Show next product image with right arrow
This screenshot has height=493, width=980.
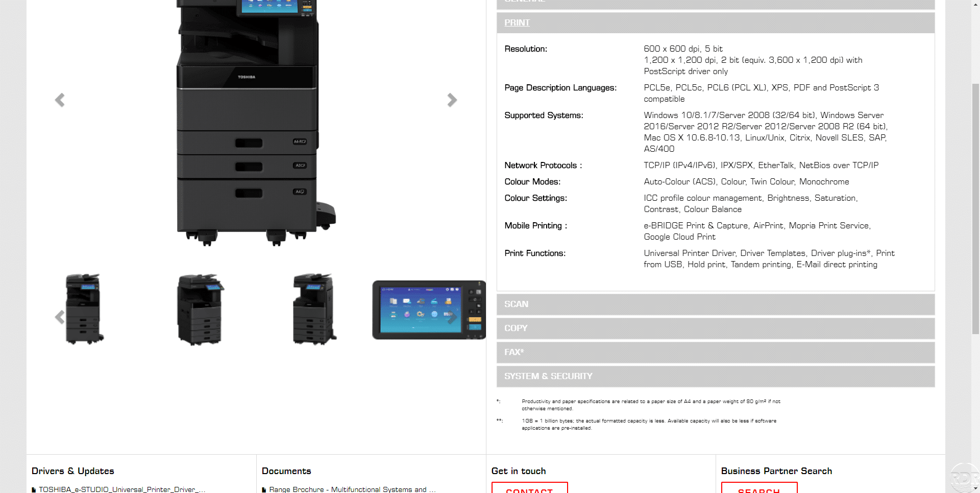pyautogui.click(x=452, y=100)
